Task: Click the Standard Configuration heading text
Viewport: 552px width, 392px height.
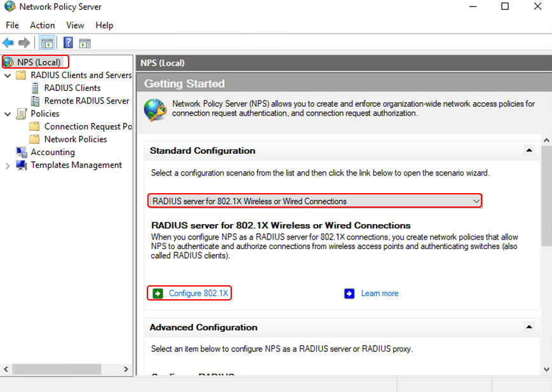Action: [x=203, y=151]
